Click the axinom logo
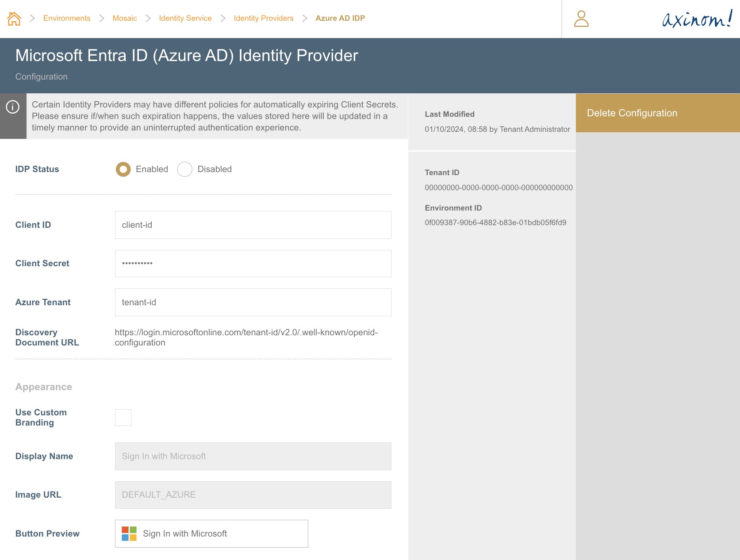This screenshot has width=740, height=560. [696, 19]
